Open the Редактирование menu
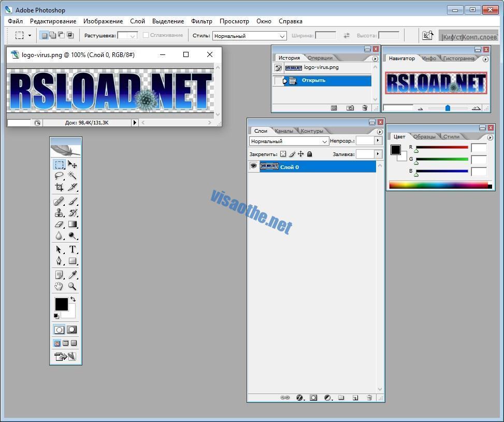Image resolution: width=504 pixels, height=422 pixels. [53, 21]
